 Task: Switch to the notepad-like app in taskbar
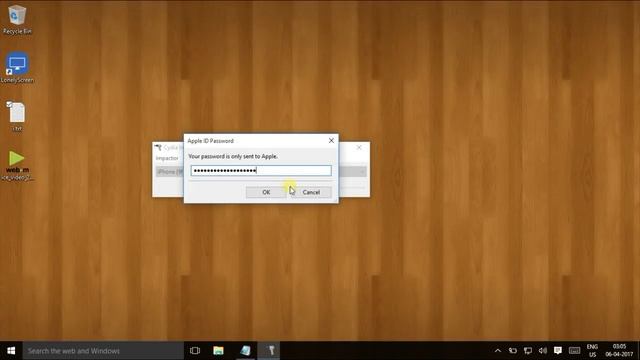(x=245, y=351)
